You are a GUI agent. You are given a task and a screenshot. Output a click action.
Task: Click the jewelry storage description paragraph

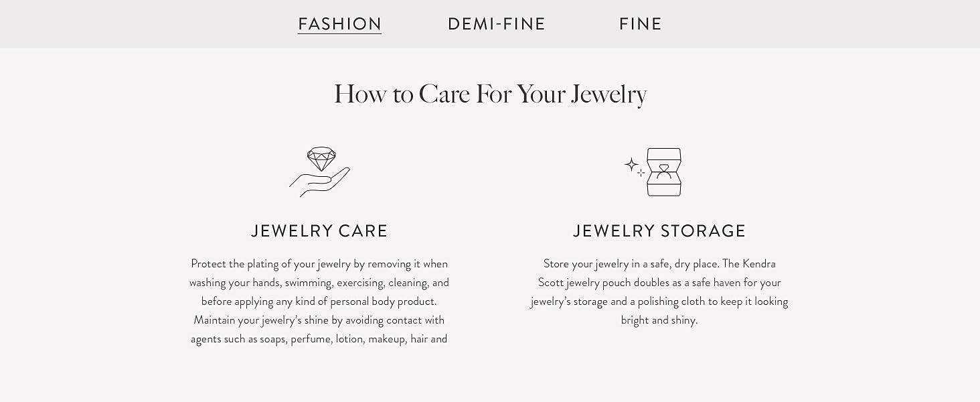659,291
